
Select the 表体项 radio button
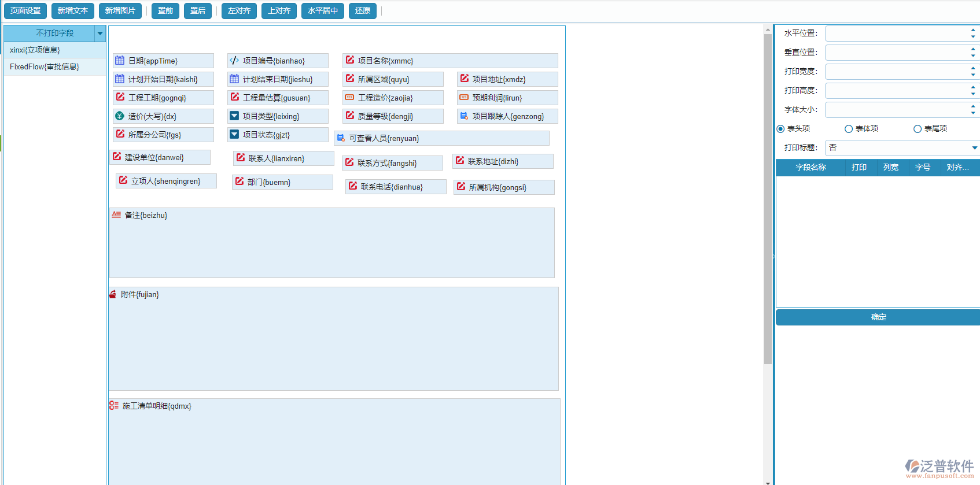[849, 129]
